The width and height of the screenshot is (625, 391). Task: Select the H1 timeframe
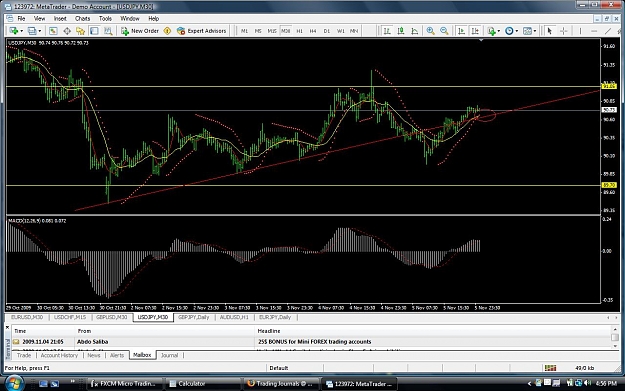[299, 31]
